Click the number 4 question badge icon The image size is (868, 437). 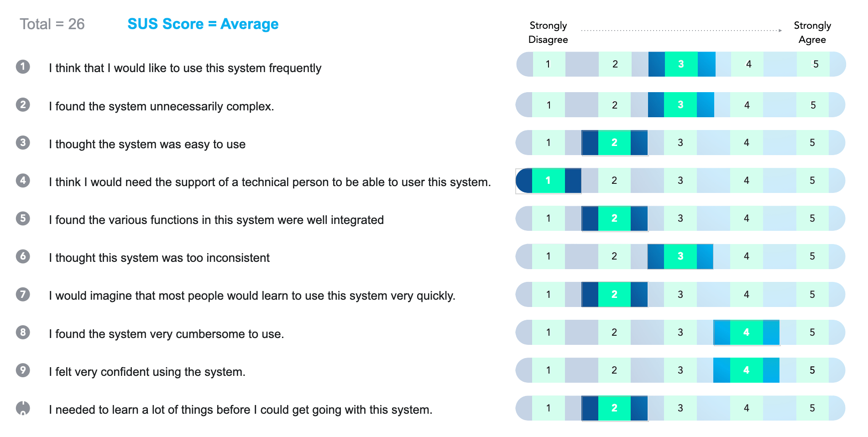pyautogui.click(x=23, y=181)
